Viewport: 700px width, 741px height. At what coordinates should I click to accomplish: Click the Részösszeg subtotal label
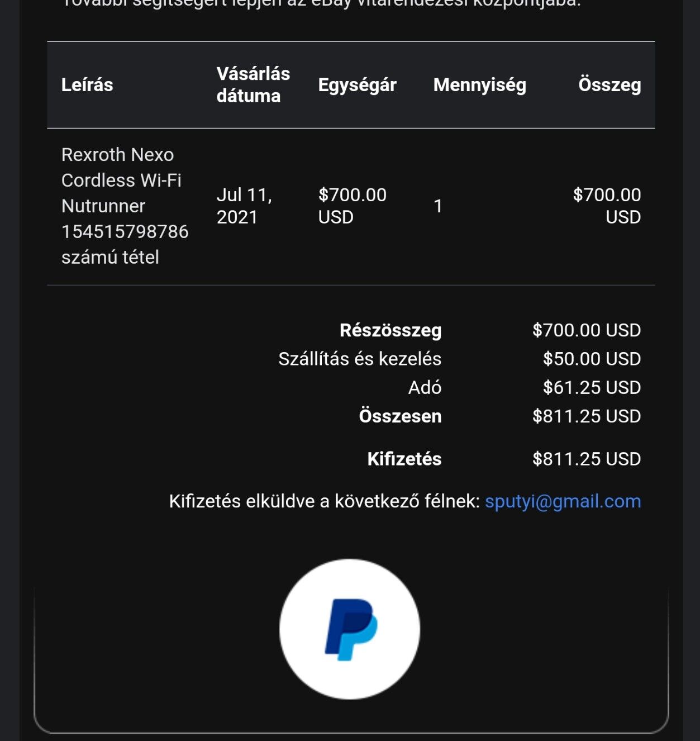pos(391,330)
